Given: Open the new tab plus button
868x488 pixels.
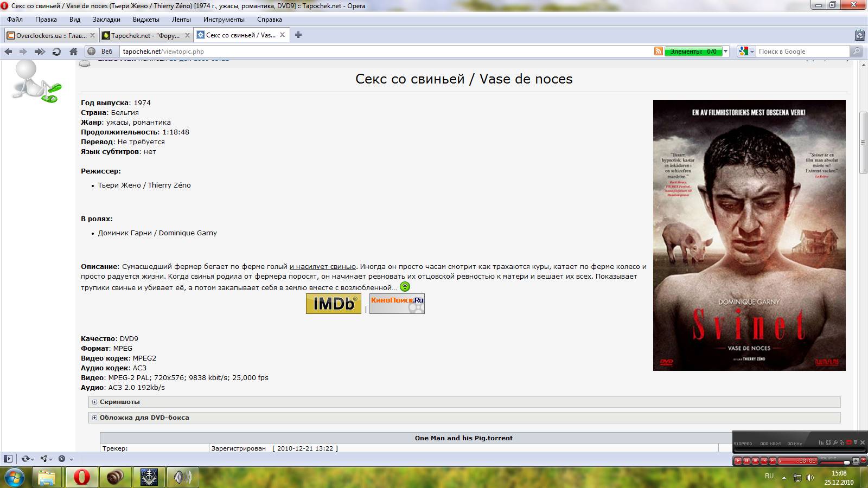Looking at the screenshot, I should (x=298, y=35).
